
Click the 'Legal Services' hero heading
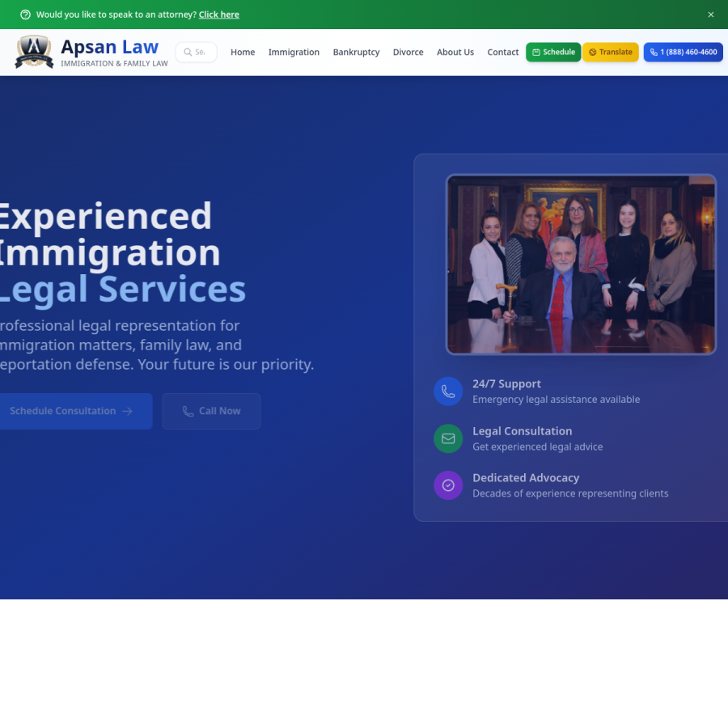coord(123,290)
